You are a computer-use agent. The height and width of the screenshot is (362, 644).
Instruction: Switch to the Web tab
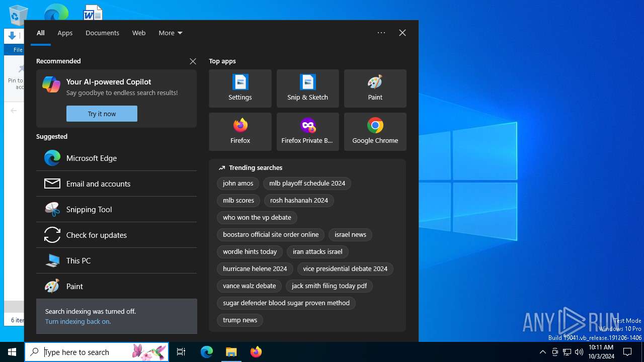click(139, 33)
